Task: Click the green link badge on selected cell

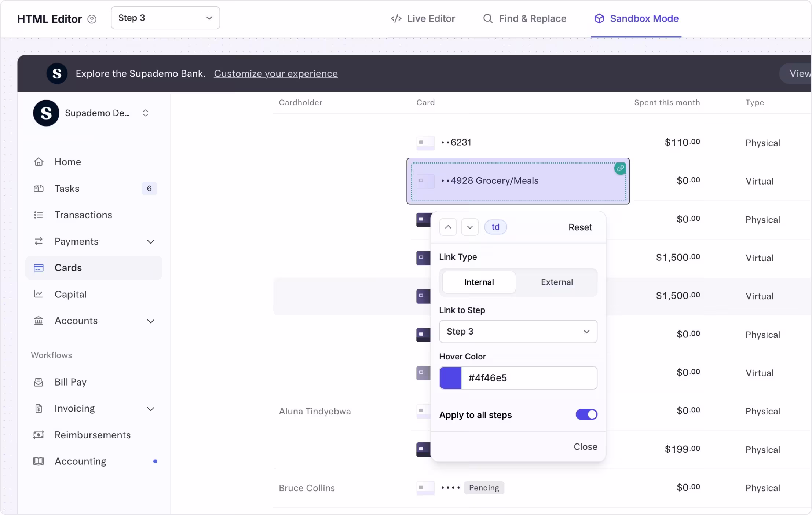Action: pos(620,168)
